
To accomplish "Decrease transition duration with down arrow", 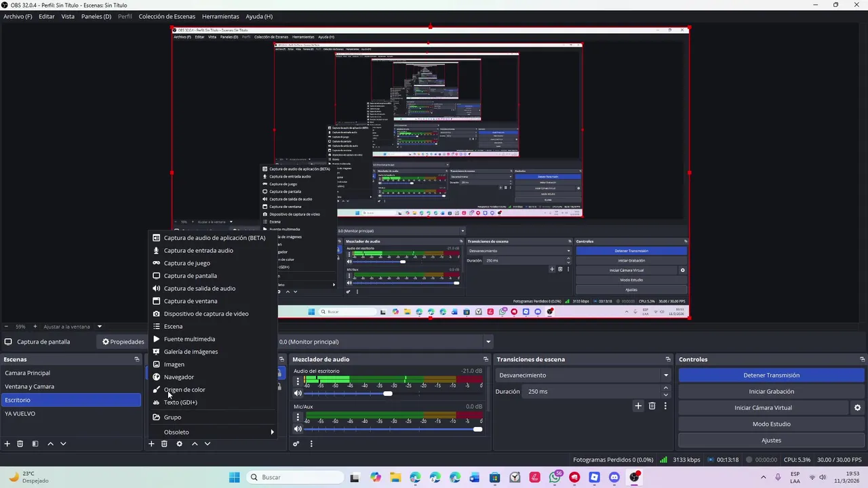I will 666,395.
